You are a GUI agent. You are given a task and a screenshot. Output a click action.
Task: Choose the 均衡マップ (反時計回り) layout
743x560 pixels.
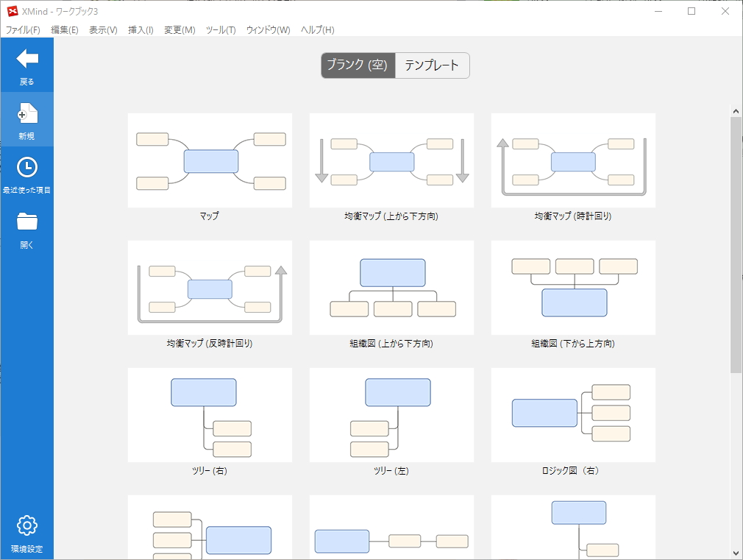click(209, 287)
